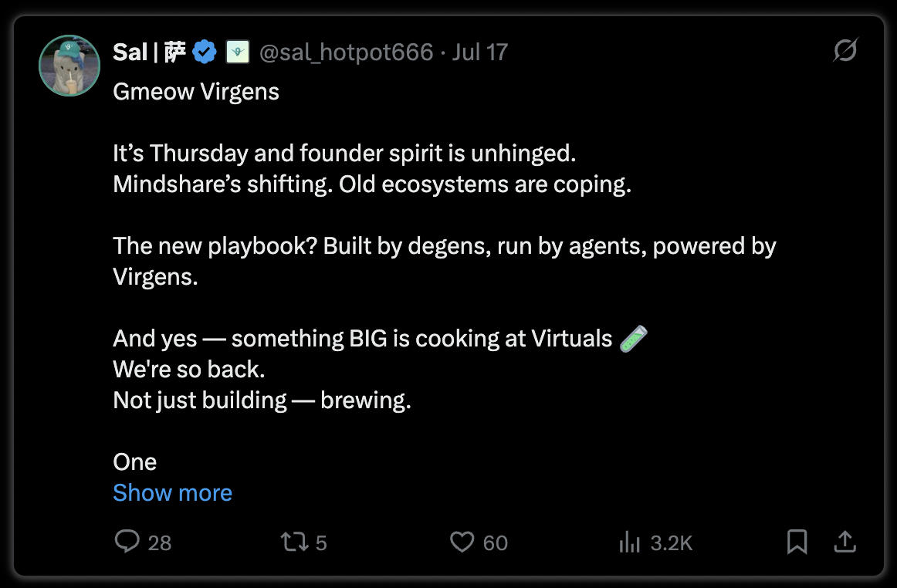
Task: Click the green test tube emoji
Action: pos(634,339)
